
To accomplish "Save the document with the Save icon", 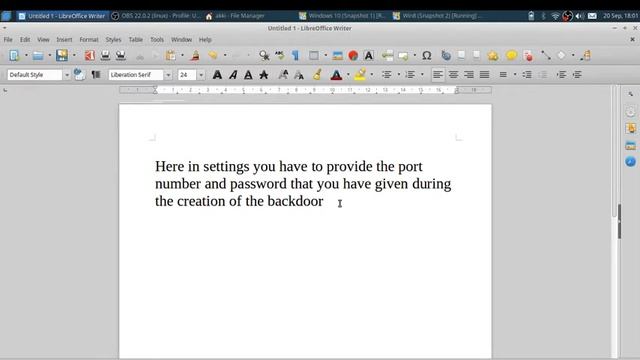I will point(62,56).
